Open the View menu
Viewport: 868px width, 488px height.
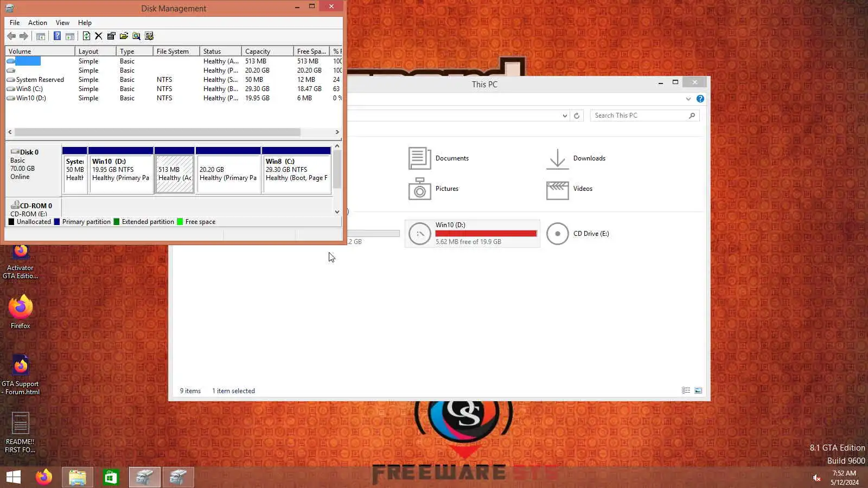62,23
